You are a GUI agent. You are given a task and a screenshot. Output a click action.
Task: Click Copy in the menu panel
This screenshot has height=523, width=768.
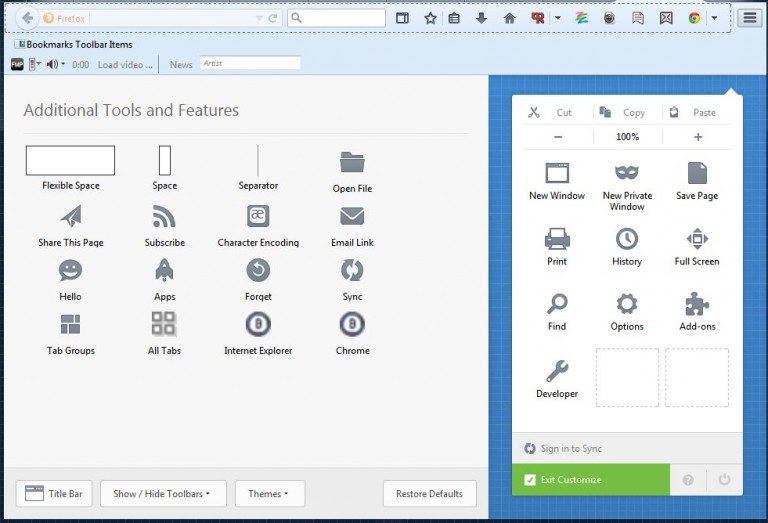tap(627, 113)
